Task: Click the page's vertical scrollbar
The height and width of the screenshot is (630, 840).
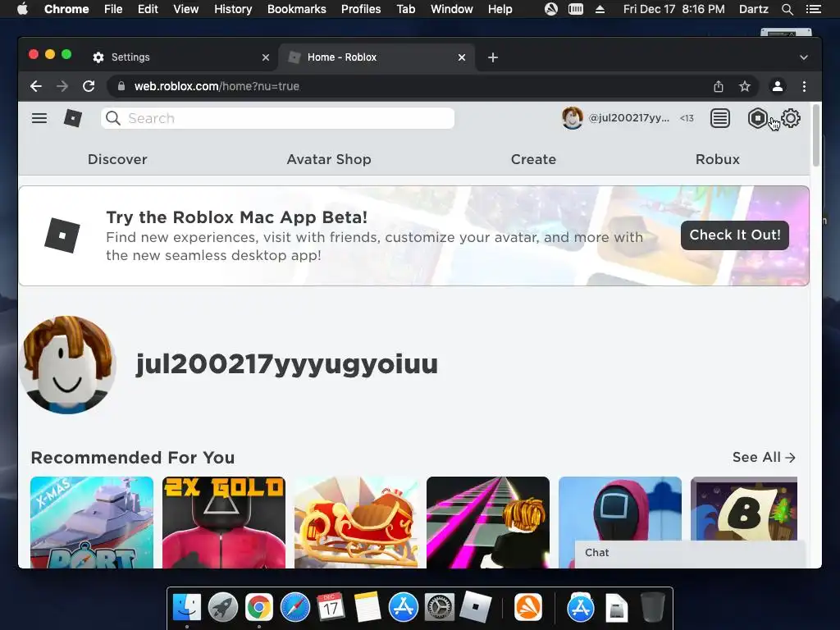Action: click(816, 135)
